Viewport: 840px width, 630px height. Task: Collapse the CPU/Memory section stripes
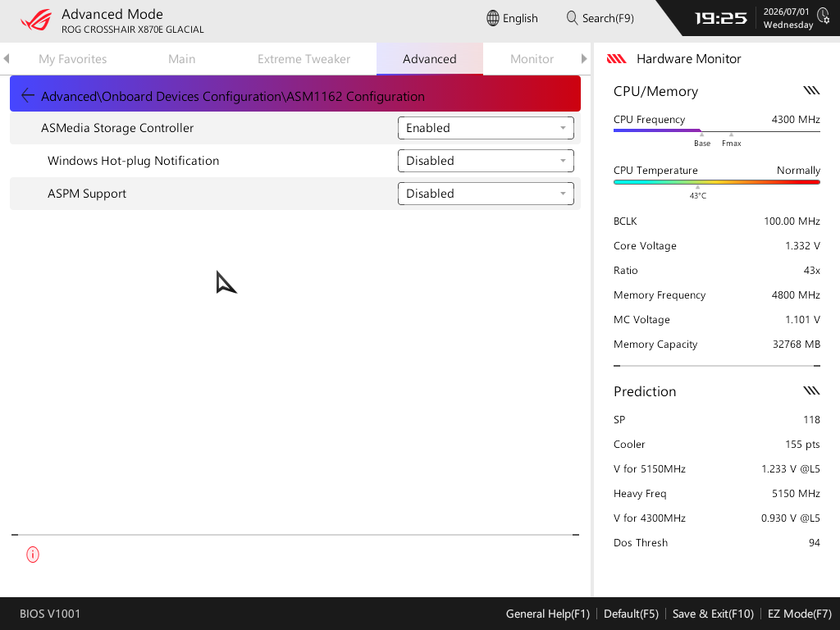click(x=811, y=90)
